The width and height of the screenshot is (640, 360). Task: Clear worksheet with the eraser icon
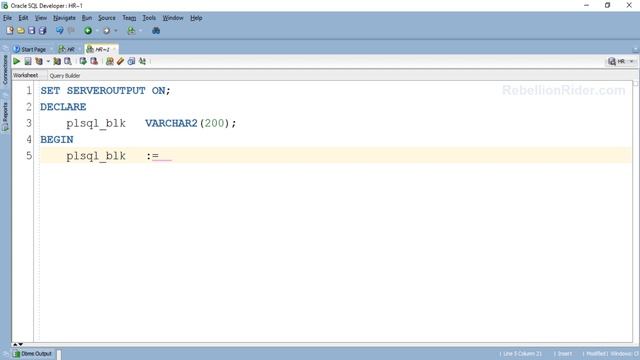(x=120, y=61)
